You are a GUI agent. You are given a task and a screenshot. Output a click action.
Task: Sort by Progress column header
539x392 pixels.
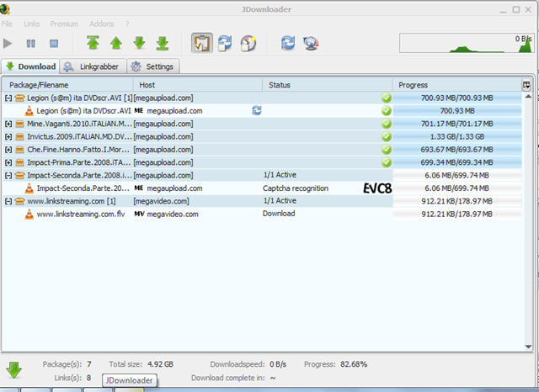(x=456, y=85)
